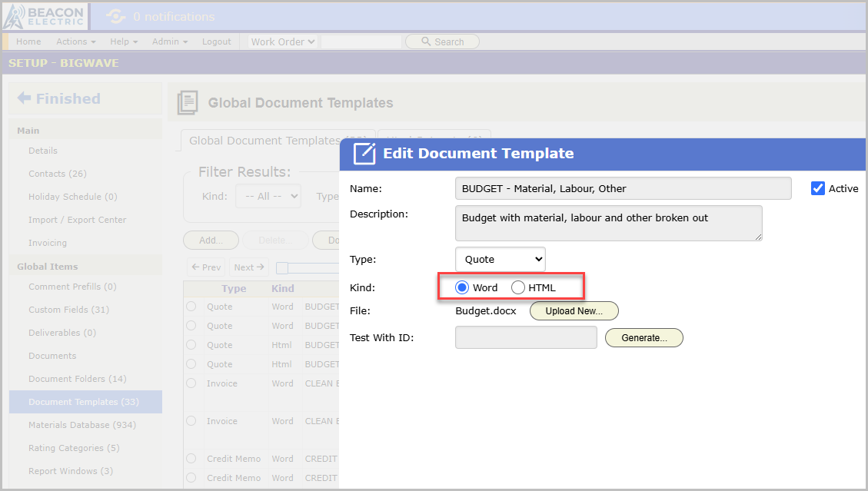Click the Edit Document Template pencil icon
The width and height of the screenshot is (868, 491).
(364, 154)
